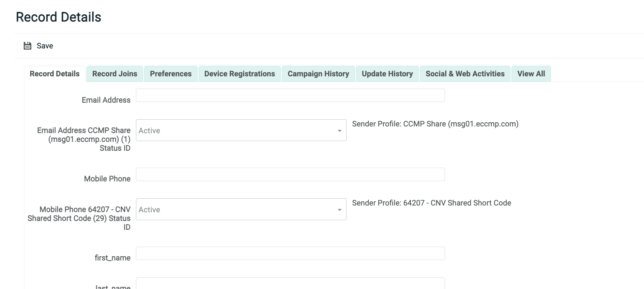Focus the Email Address input field
Viewport: 644px width, 289px height.
tap(290, 95)
